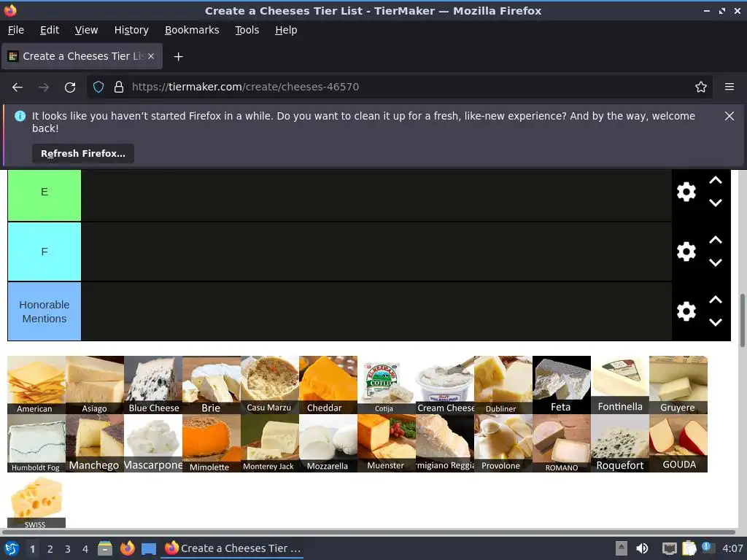Image resolution: width=747 pixels, height=560 pixels.
Task: Move tier E row up
Action: click(715, 181)
